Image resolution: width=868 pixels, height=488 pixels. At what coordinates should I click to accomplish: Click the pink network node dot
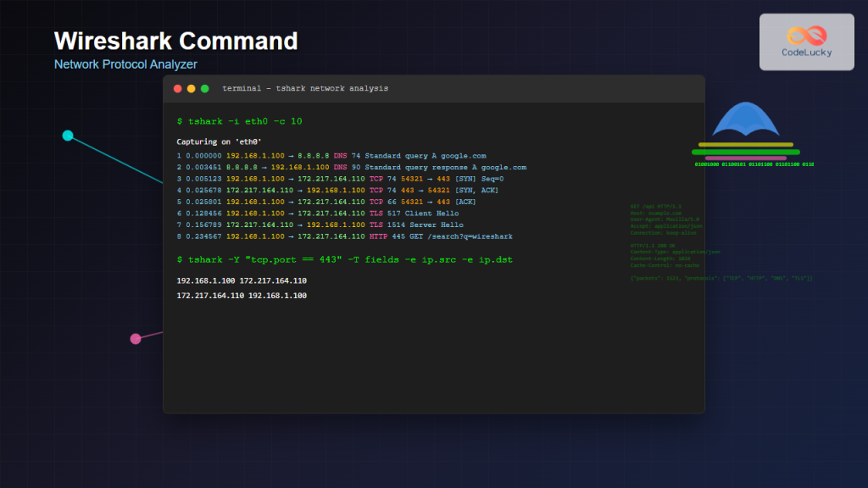136,339
